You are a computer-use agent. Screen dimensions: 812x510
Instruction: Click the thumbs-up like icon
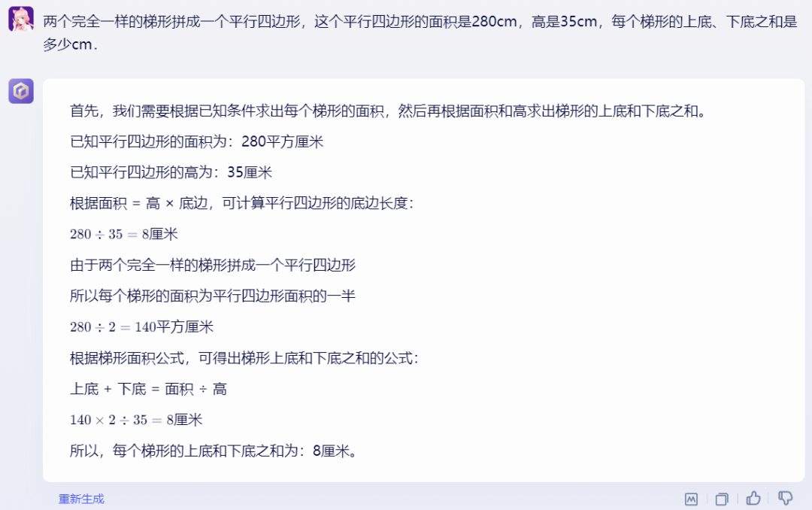tap(753, 499)
